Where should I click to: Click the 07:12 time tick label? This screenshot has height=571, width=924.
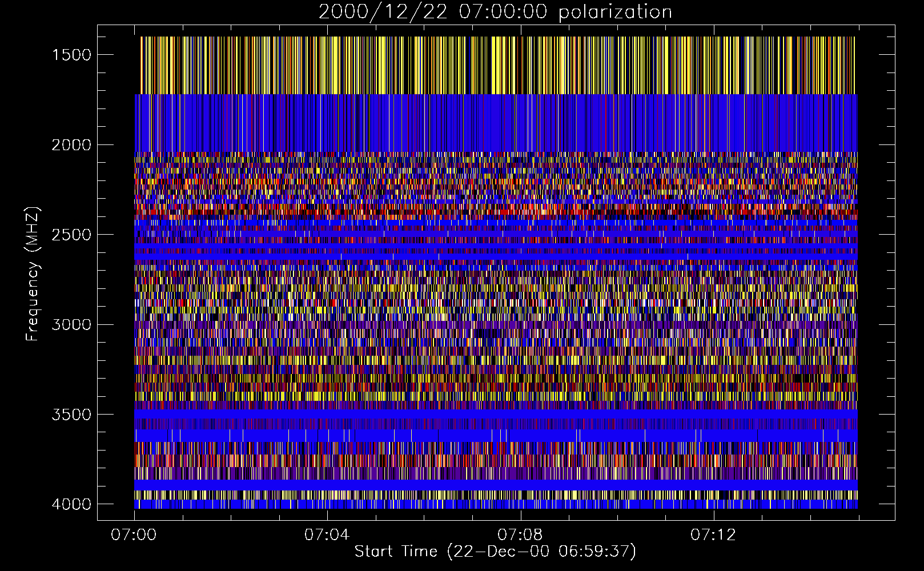click(x=713, y=535)
